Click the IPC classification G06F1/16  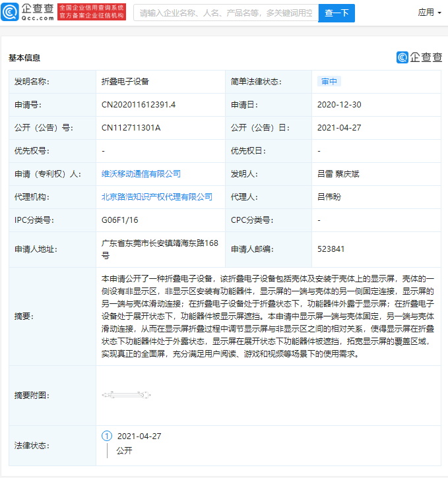tap(119, 220)
